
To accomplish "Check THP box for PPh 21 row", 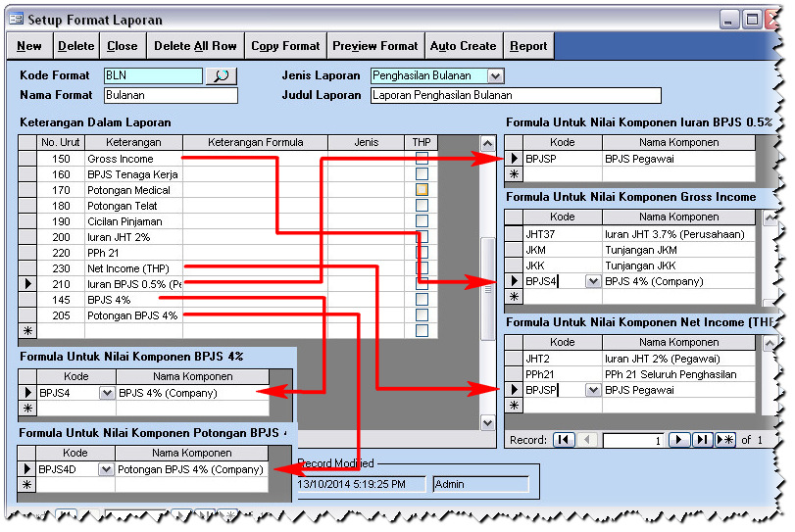I will 422,253.
